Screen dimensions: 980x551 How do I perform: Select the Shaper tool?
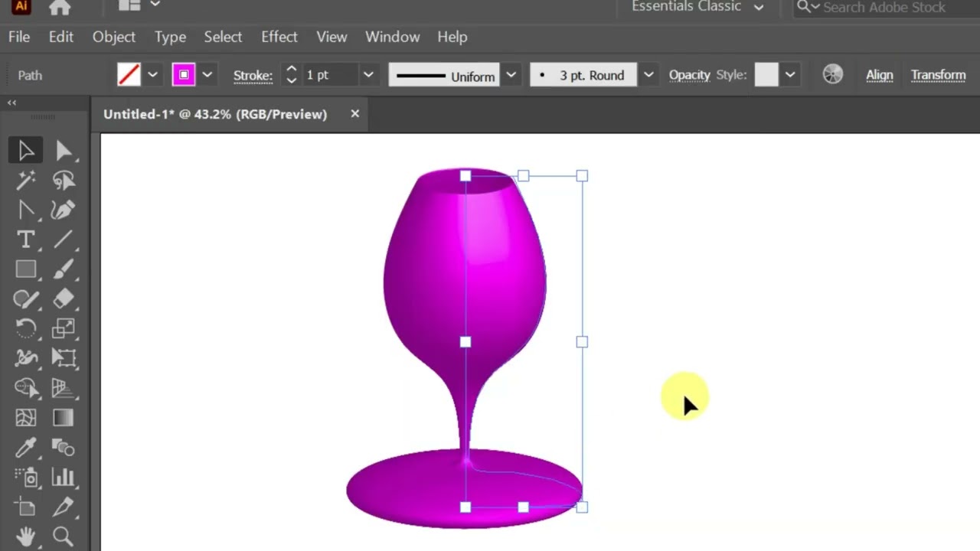(x=26, y=299)
